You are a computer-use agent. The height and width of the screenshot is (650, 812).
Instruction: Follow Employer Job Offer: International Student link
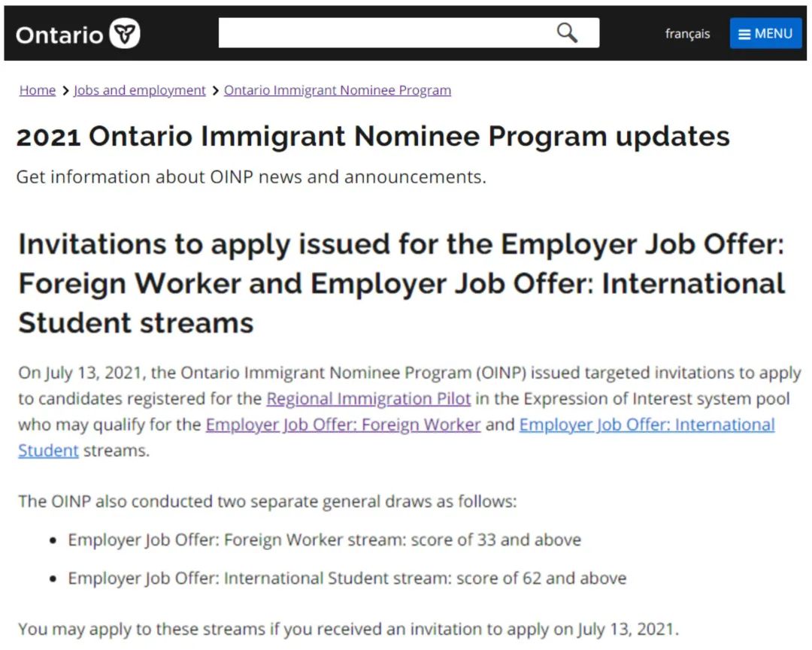pos(647,425)
